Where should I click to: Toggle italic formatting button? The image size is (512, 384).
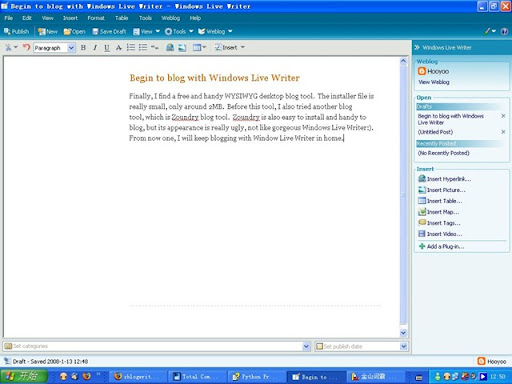(x=95, y=48)
